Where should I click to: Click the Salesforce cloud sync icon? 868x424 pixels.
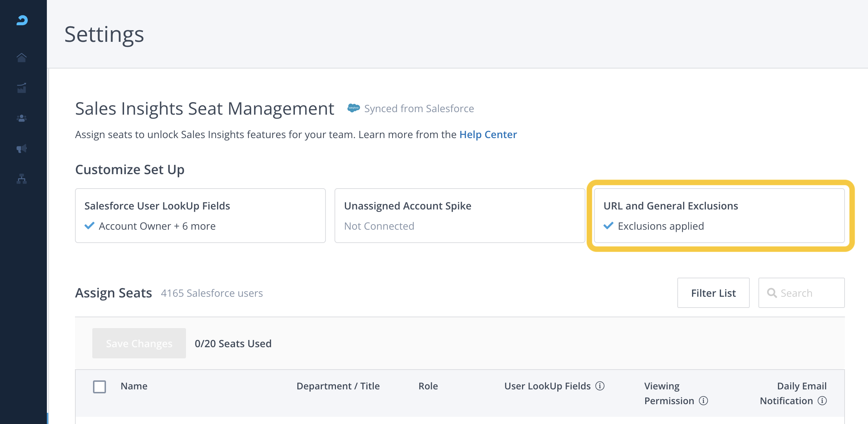[353, 108]
